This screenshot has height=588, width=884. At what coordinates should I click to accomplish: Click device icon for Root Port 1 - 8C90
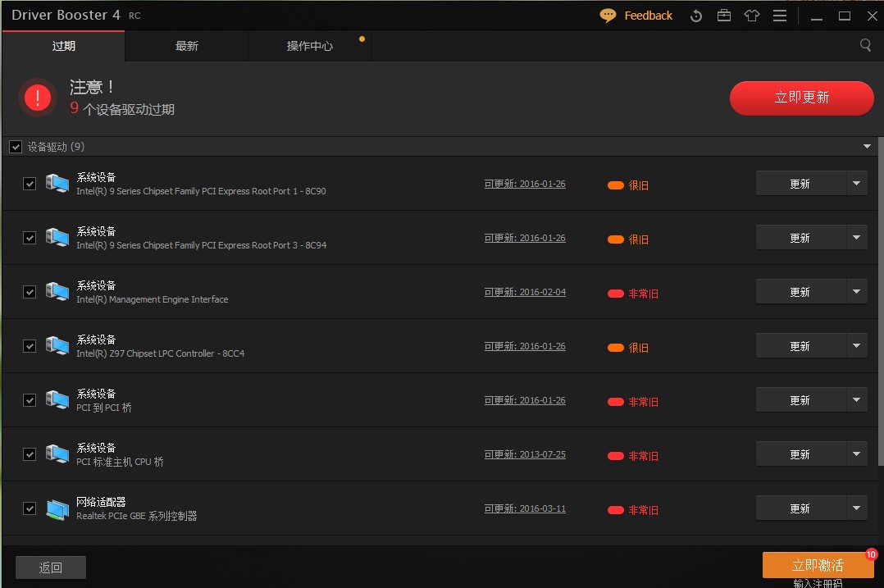pos(57,183)
